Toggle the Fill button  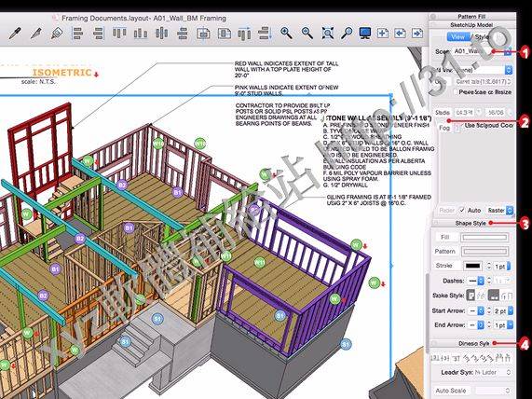pyautogui.click(x=445, y=237)
